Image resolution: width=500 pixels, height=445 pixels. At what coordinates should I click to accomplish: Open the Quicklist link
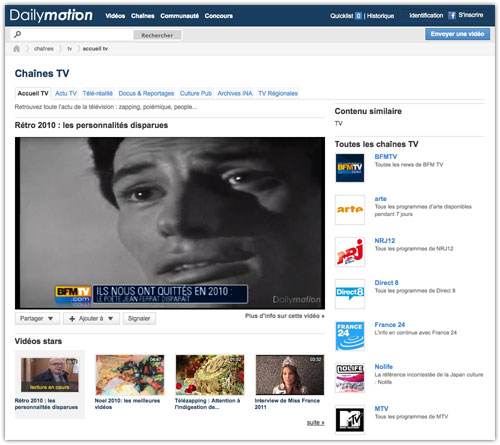pos(342,16)
